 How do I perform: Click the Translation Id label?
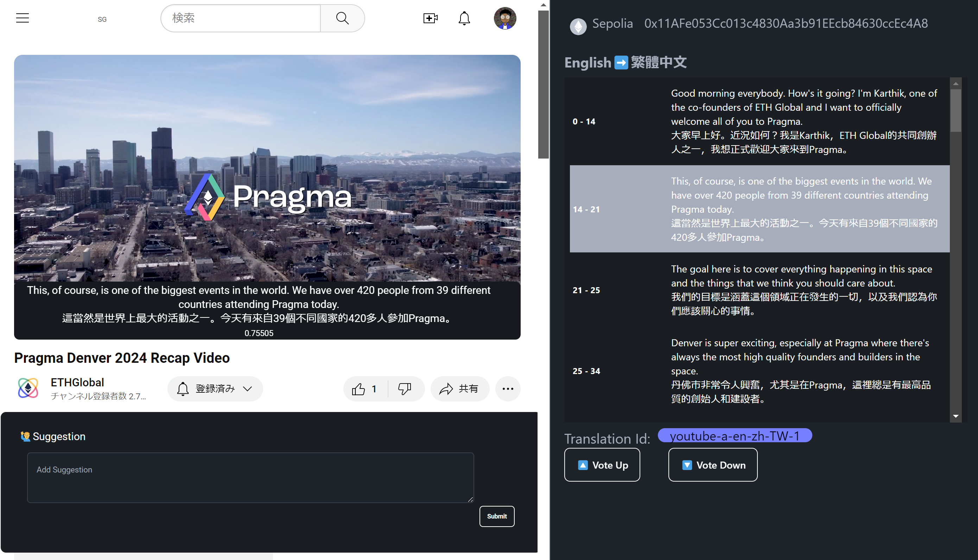click(x=607, y=438)
